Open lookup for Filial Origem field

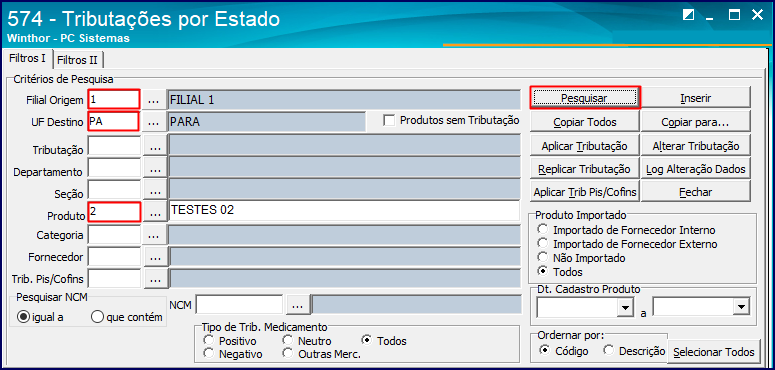point(155,100)
